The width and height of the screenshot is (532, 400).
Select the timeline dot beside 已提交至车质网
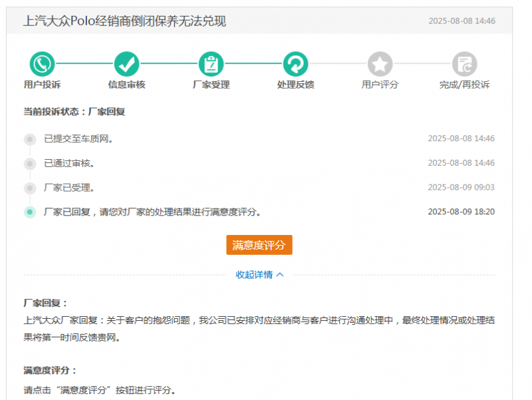click(x=30, y=139)
